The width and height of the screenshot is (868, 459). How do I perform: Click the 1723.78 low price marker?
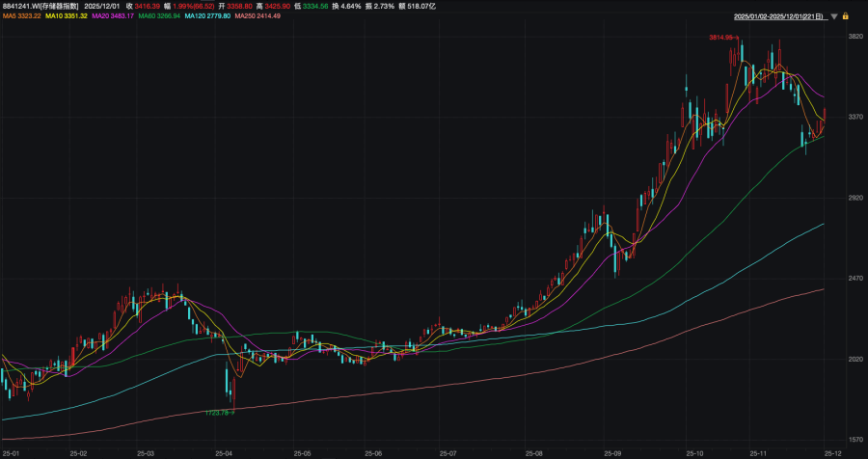(x=218, y=412)
